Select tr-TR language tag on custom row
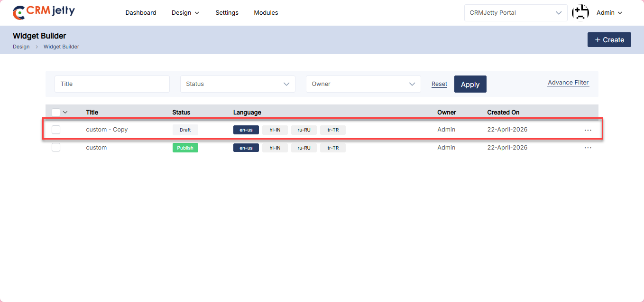The width and height of the screenshot is (644, 302). tap(333, 148)
